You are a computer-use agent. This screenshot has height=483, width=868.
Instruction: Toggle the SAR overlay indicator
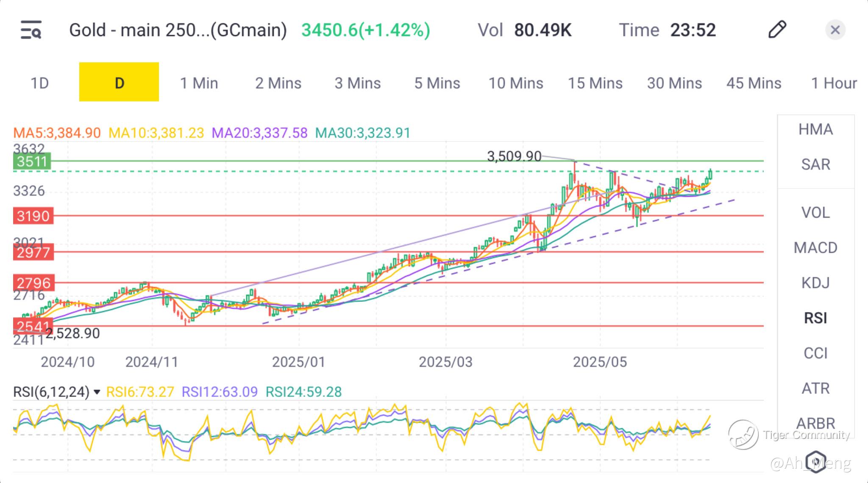click(815, 164)
